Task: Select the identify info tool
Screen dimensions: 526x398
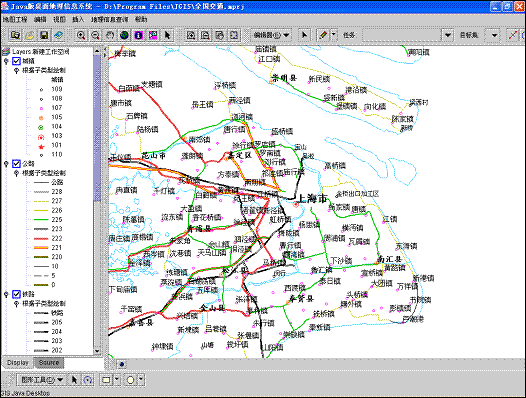Action: 139,35
